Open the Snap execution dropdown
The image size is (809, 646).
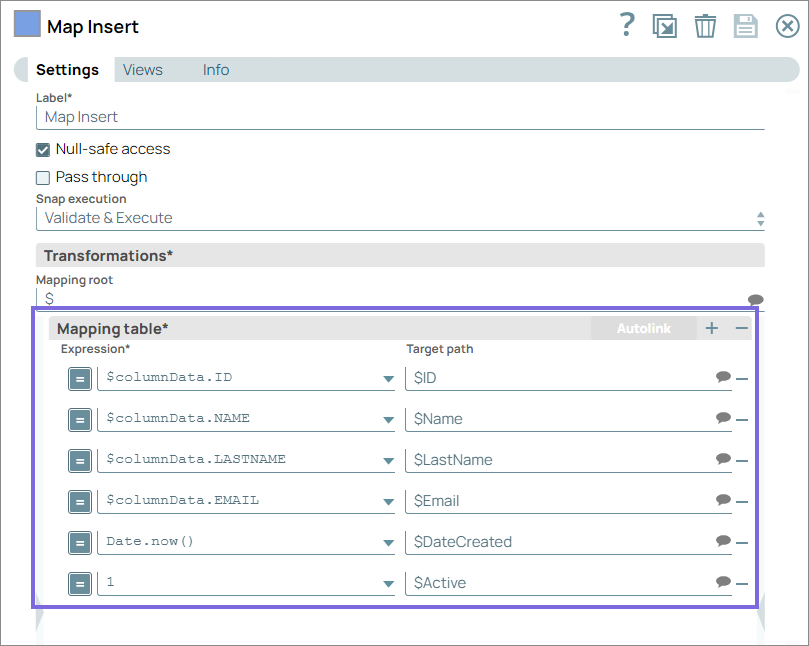click(400, 218)
